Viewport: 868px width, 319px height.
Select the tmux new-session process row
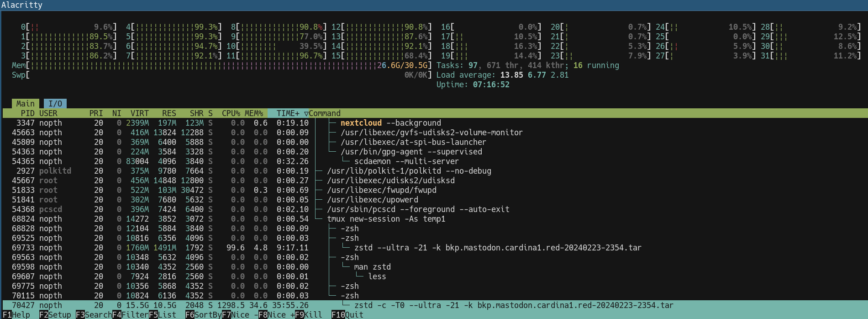click(435, 219)
